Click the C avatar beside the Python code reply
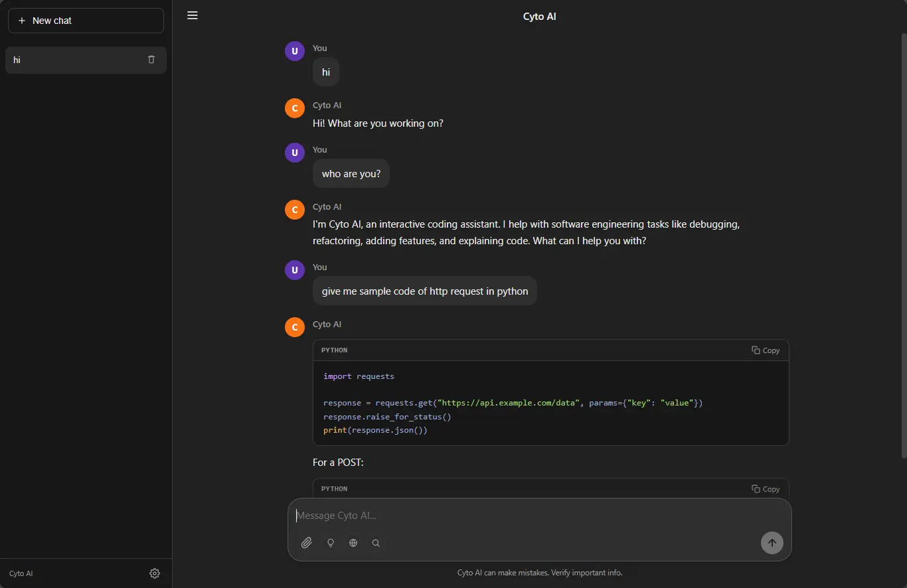The image size is (907, 588). tap(295, 327)
